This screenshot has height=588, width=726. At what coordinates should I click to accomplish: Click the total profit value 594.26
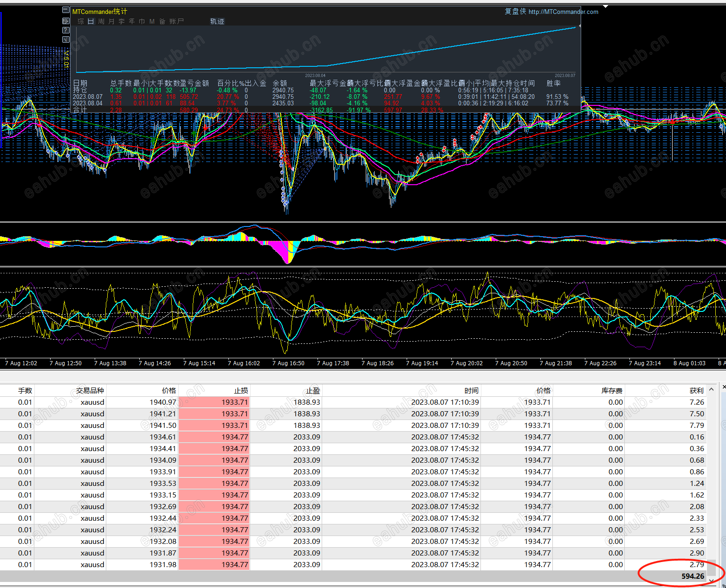click(x=693, y=576)
